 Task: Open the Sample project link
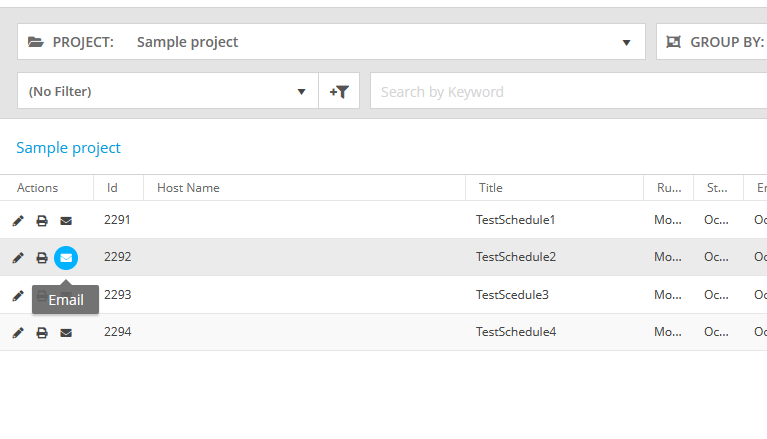[x=68, y=148]
